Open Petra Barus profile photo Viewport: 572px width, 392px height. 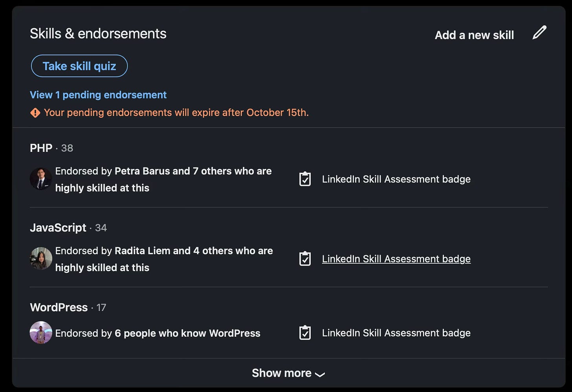[x=41, y=179]
